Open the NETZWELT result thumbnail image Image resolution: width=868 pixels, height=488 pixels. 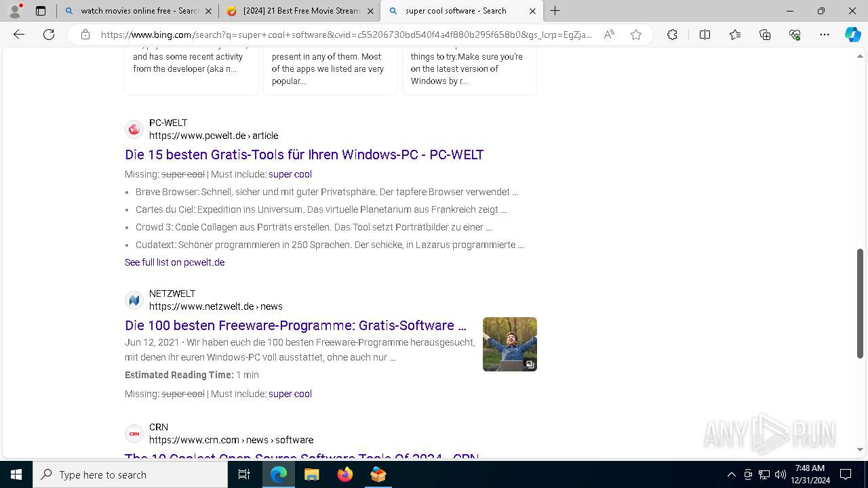(510, 344)
